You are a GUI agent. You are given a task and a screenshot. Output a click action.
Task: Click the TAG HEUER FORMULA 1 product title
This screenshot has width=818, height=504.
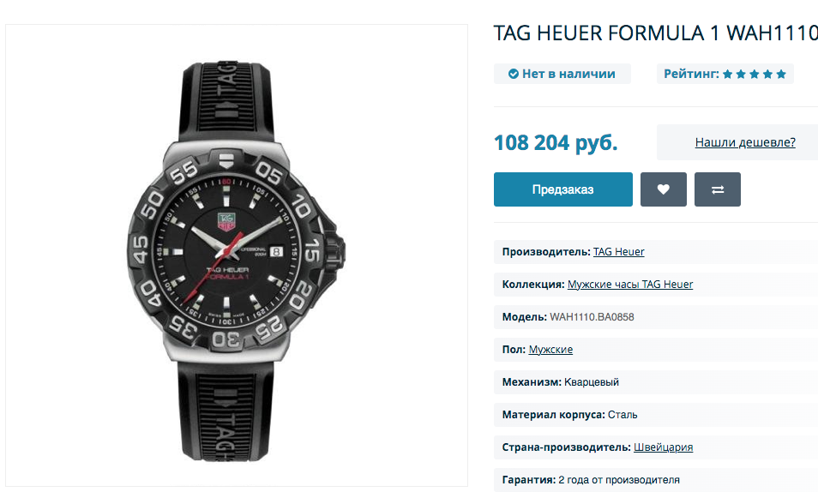click(x=656, y=33)
